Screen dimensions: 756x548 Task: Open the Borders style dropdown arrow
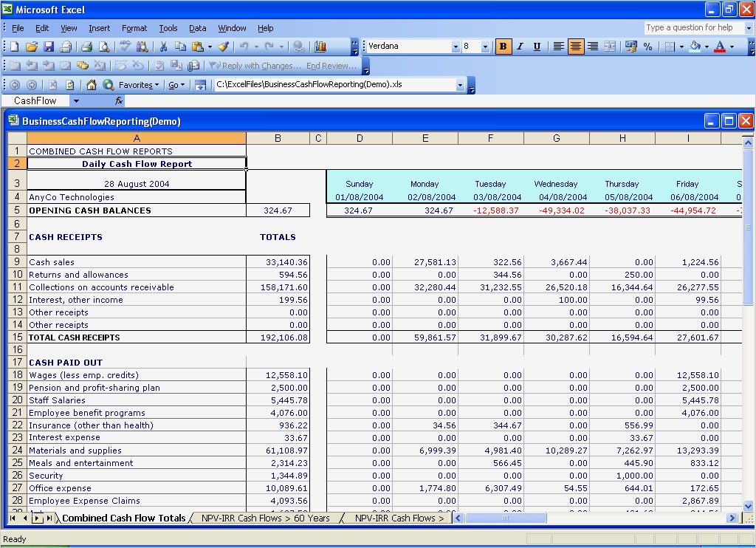coord(681,47)
